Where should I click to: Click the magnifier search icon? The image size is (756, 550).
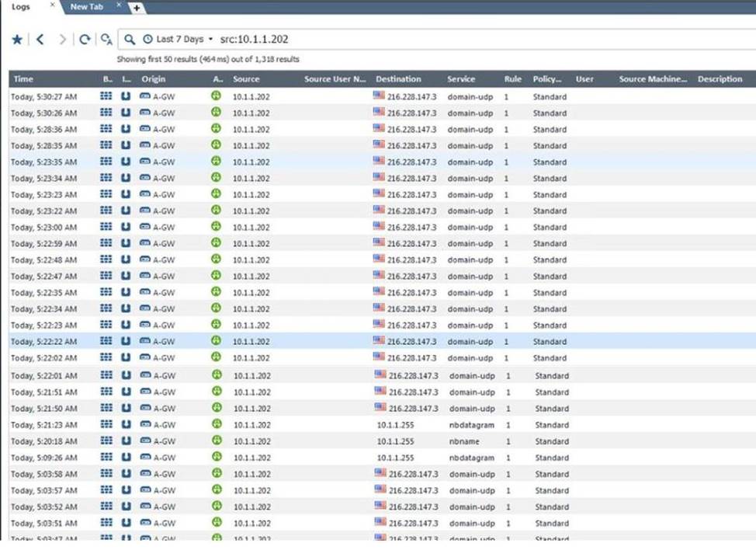pyautogui.click(x=130, y=40)
